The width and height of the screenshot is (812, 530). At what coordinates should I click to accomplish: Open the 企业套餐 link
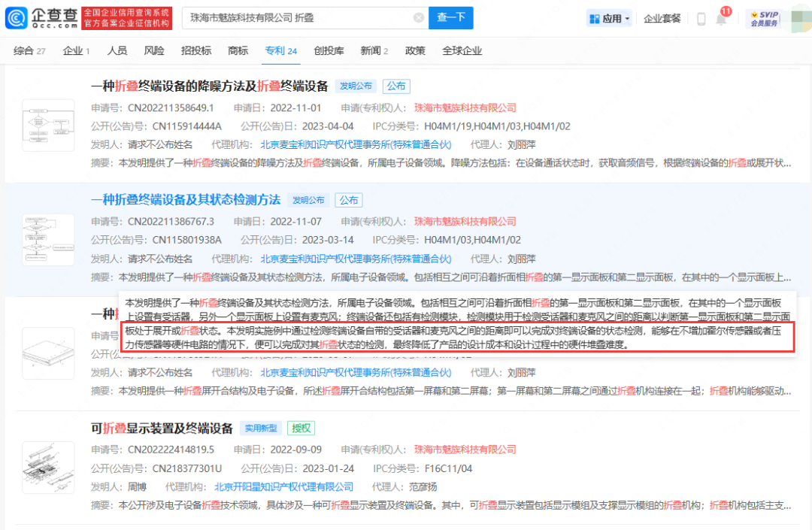click(662, 19)
